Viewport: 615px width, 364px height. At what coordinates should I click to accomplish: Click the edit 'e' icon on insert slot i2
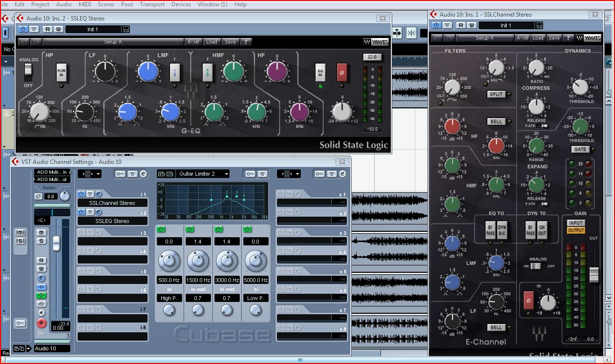pyautogui.click(x=98, y=212)
